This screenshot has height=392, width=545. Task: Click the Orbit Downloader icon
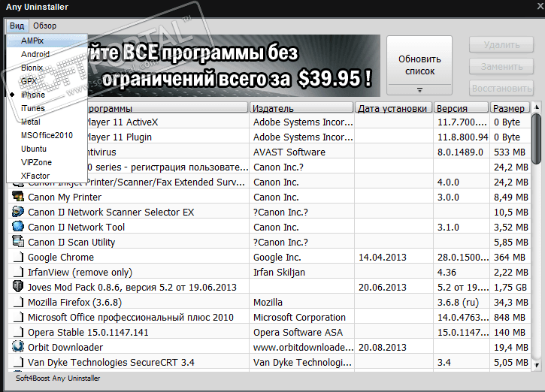(18, 347)
